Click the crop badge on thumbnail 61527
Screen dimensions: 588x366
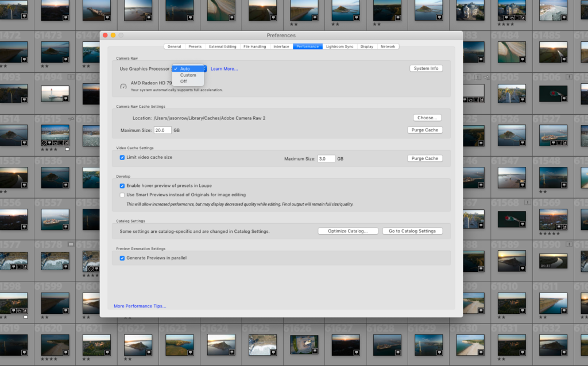(x=559, y=143)
